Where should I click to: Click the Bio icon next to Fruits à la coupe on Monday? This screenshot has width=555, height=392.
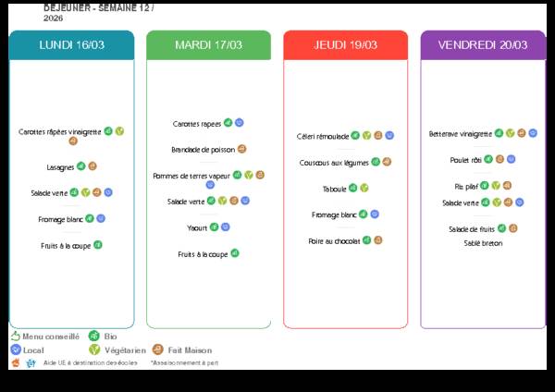point(98,245)
